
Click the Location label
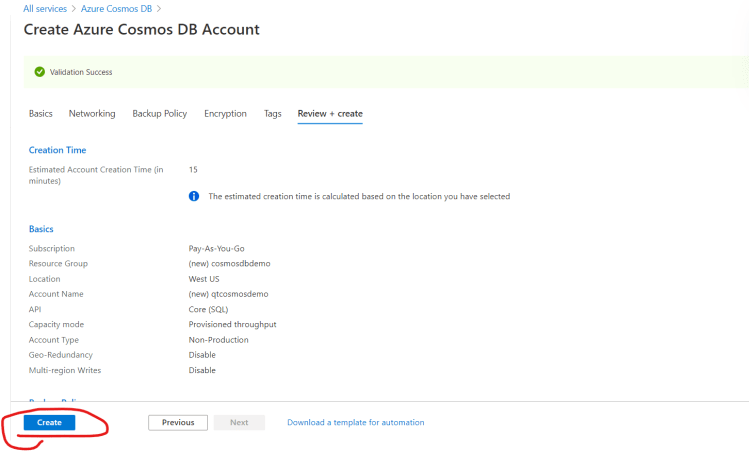[x=44, y=279]
